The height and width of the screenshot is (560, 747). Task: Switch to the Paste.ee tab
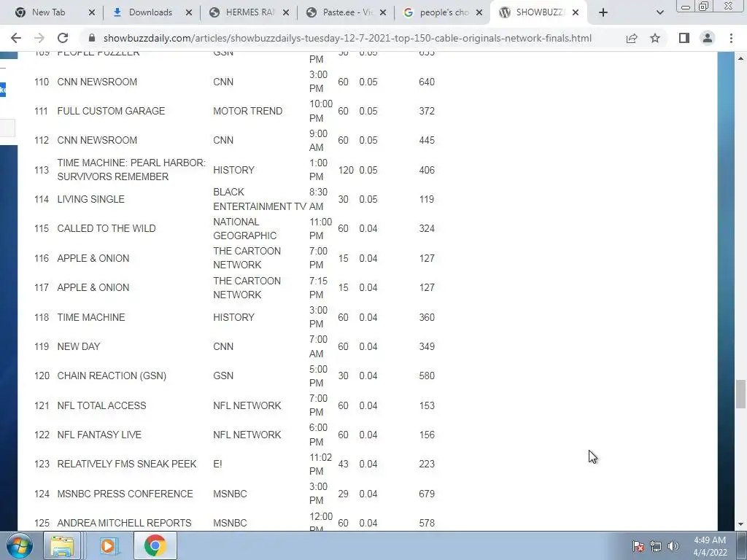pyautogui.click(x=345, y=12)
